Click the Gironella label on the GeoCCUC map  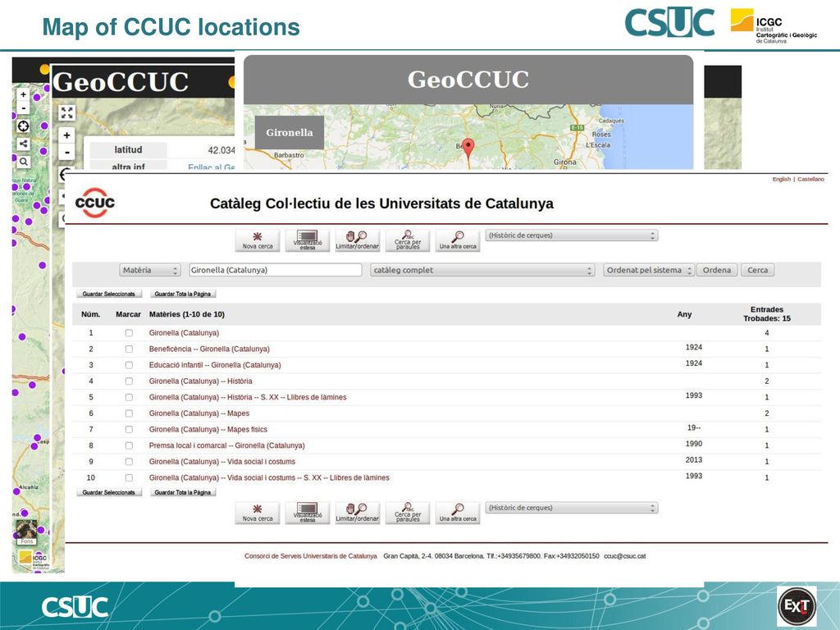[290, 132]
